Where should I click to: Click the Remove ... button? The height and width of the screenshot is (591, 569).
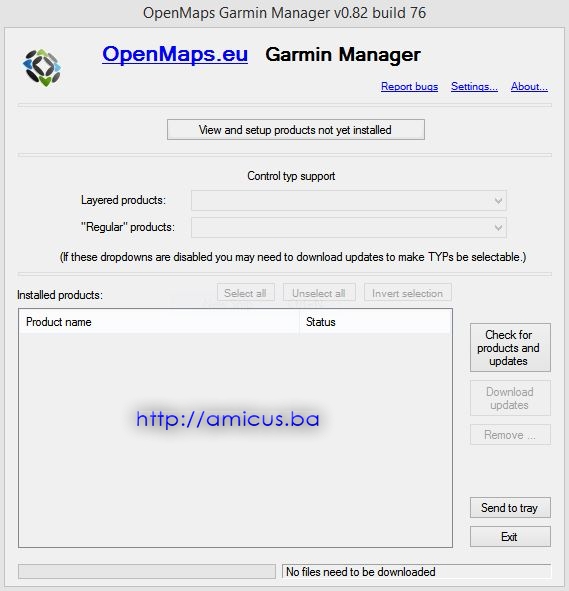click(510, 435)
